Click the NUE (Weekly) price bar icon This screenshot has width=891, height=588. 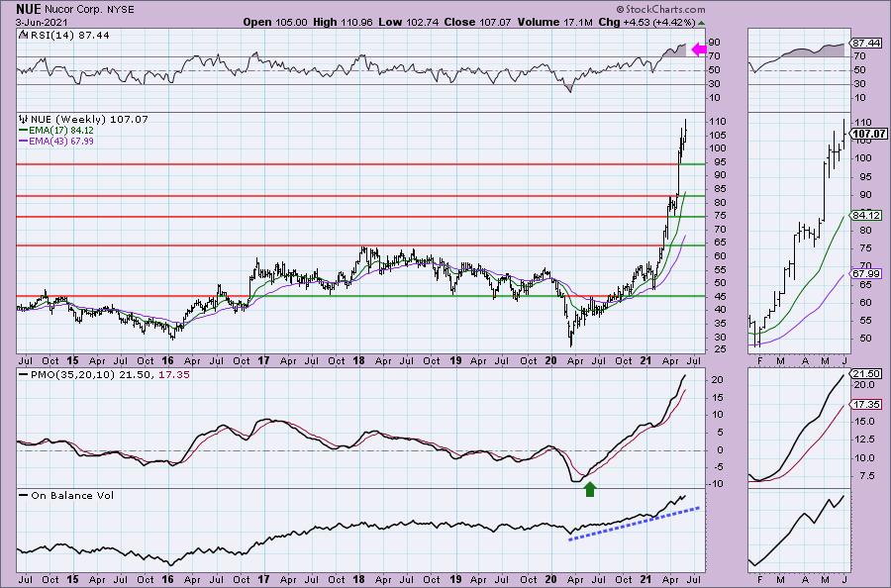point(24,120)
